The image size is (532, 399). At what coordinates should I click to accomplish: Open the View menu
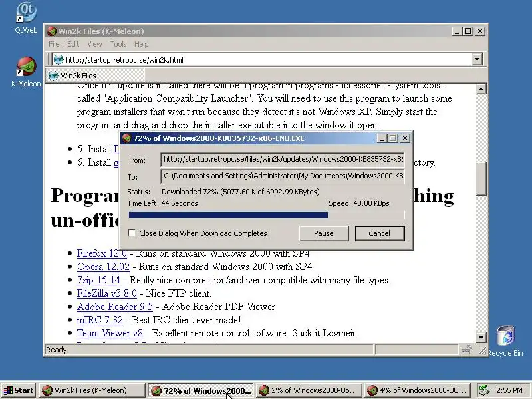click(x=94, y=44)
